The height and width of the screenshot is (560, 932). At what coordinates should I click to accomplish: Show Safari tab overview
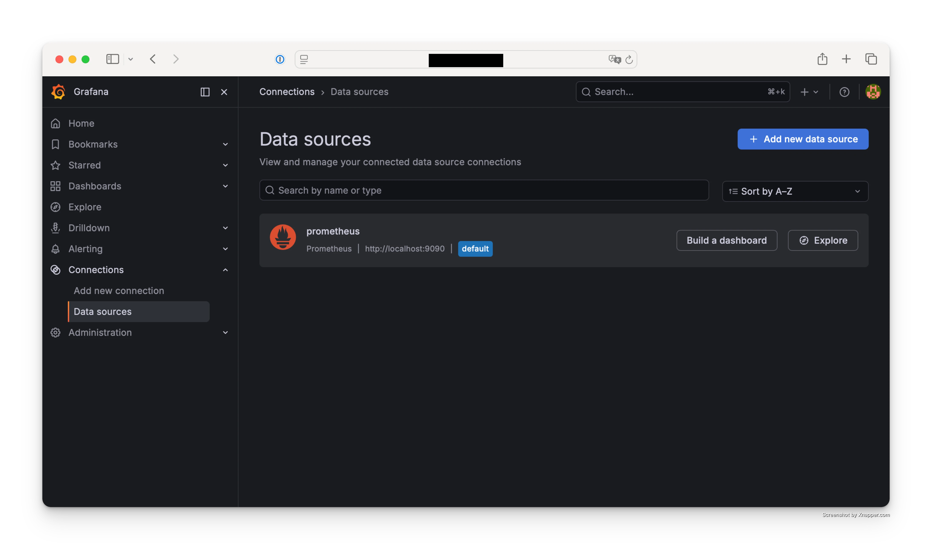coord(871,59)
